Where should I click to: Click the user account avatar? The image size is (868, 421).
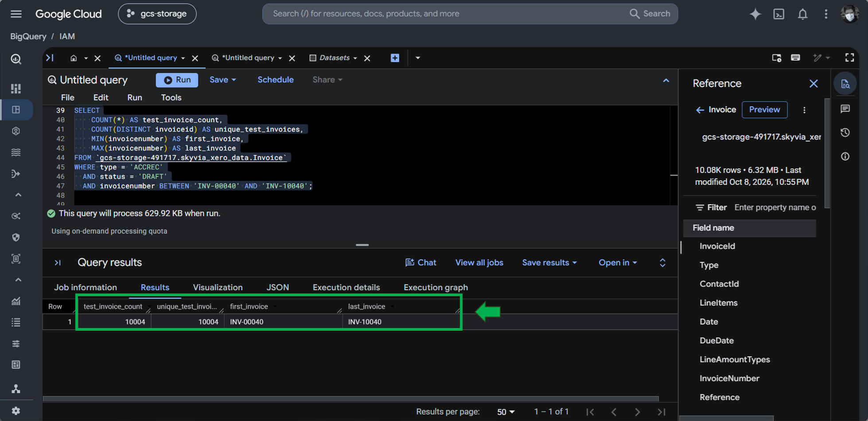point(849,14)
